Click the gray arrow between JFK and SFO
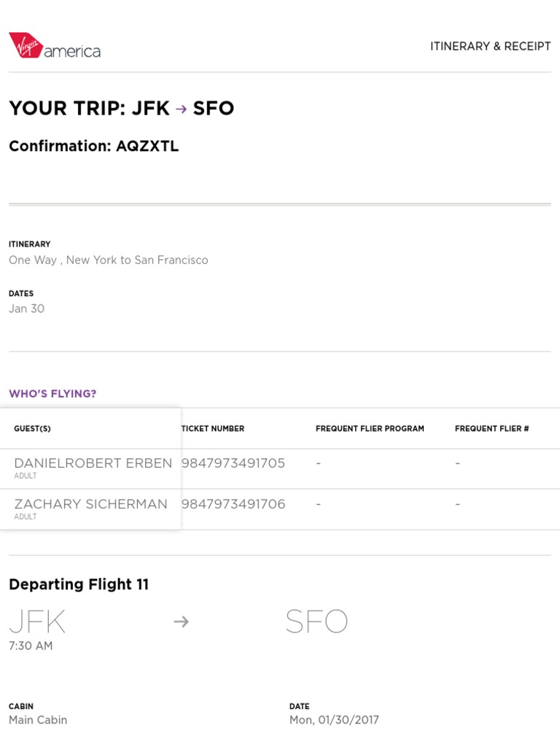560x747 pixels. pos(181,622)
